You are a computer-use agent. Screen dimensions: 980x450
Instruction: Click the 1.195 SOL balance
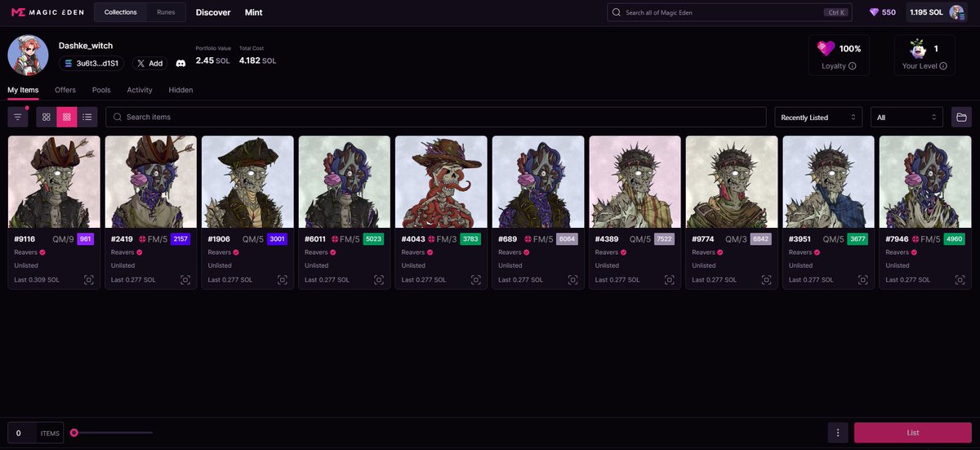pos(926,12)
